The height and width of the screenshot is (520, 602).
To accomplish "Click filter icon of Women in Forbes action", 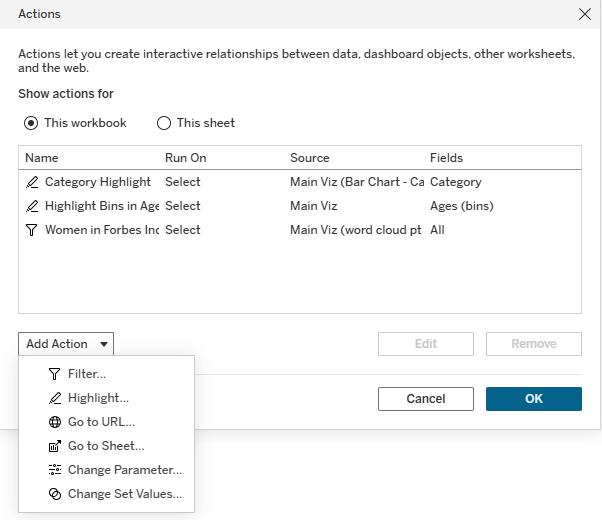I will click(x=32, y=230).
